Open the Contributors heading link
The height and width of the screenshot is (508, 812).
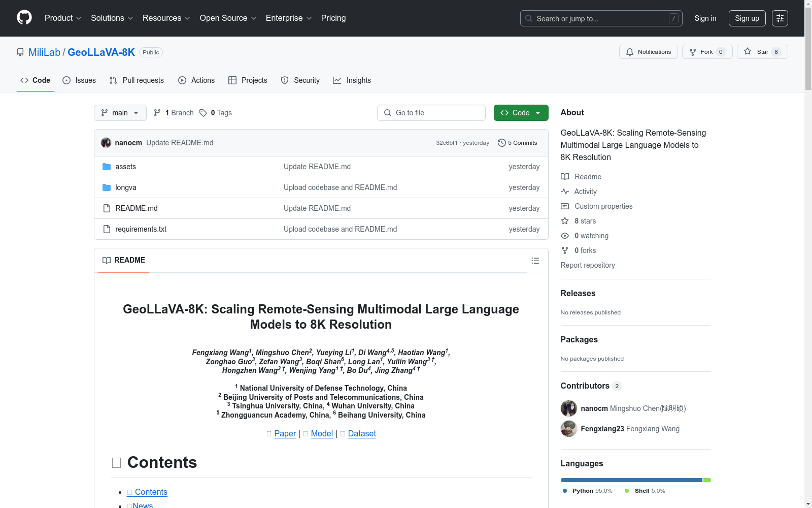point(591,386)
